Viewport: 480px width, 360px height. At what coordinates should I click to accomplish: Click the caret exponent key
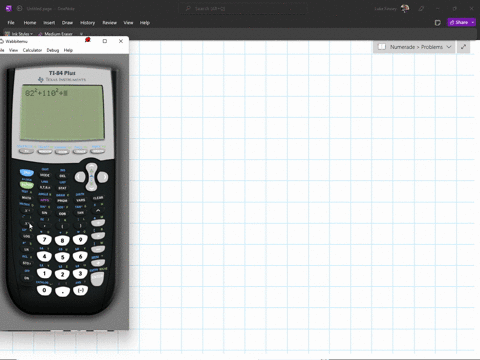pos(98,211)
